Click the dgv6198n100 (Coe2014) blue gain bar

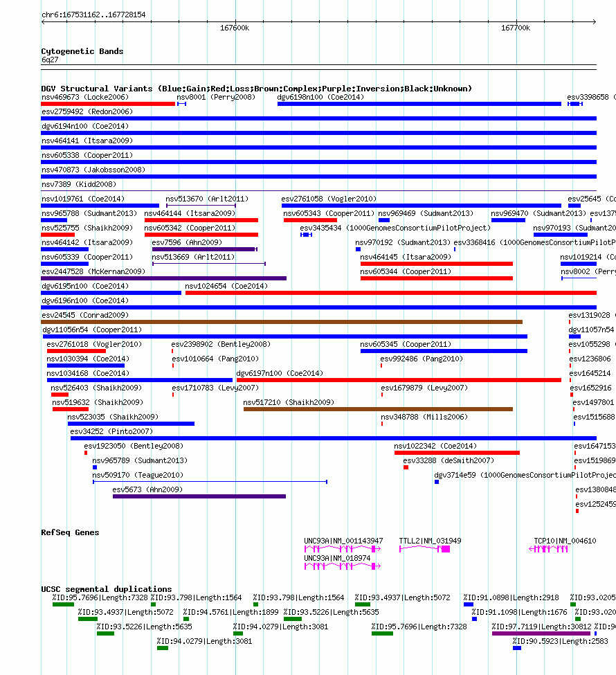pos(419,104)
